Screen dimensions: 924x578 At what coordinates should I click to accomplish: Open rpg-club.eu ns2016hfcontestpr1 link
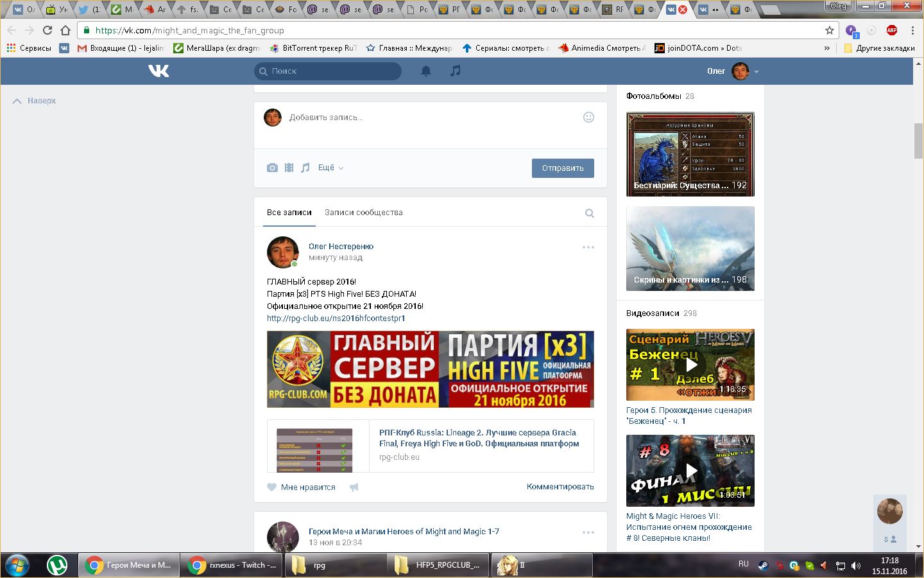point(336,319)
